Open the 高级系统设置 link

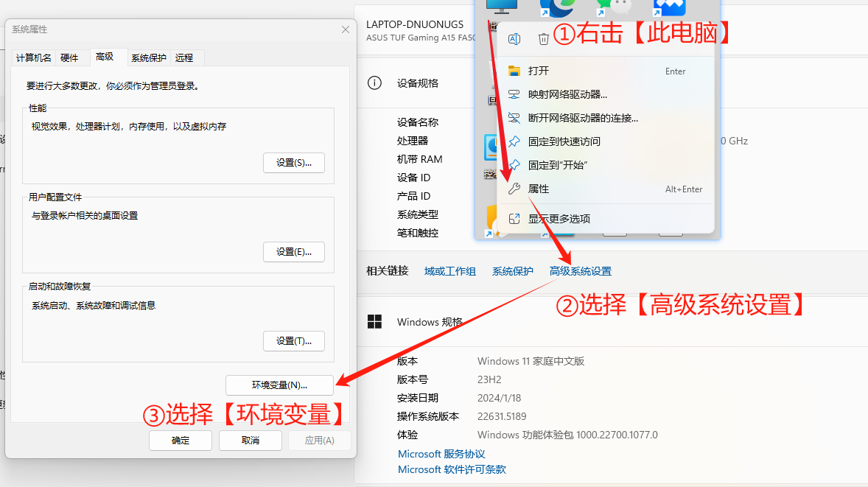[580, 271]
